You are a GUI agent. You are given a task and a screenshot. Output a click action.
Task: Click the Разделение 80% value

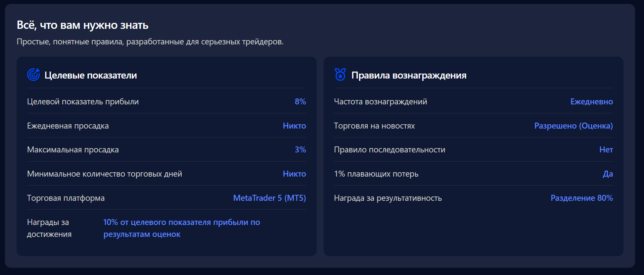tap(581, 198)
